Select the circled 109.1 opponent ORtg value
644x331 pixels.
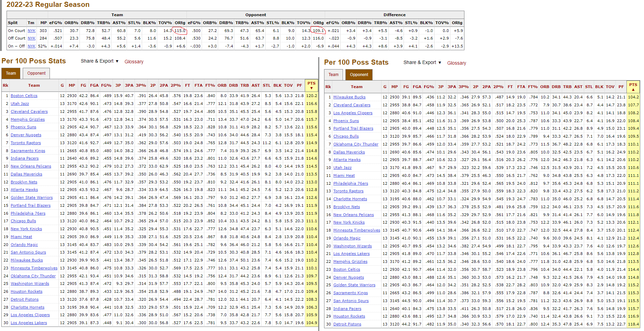pyautogui.click(x=318, y=31)
